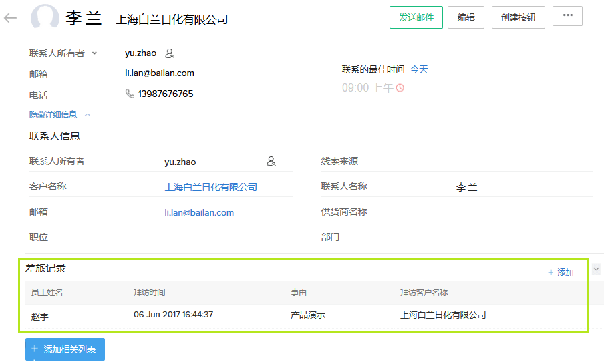Click the 今天 best-time link
604x364 pixels.
click(x=419, y=69)
